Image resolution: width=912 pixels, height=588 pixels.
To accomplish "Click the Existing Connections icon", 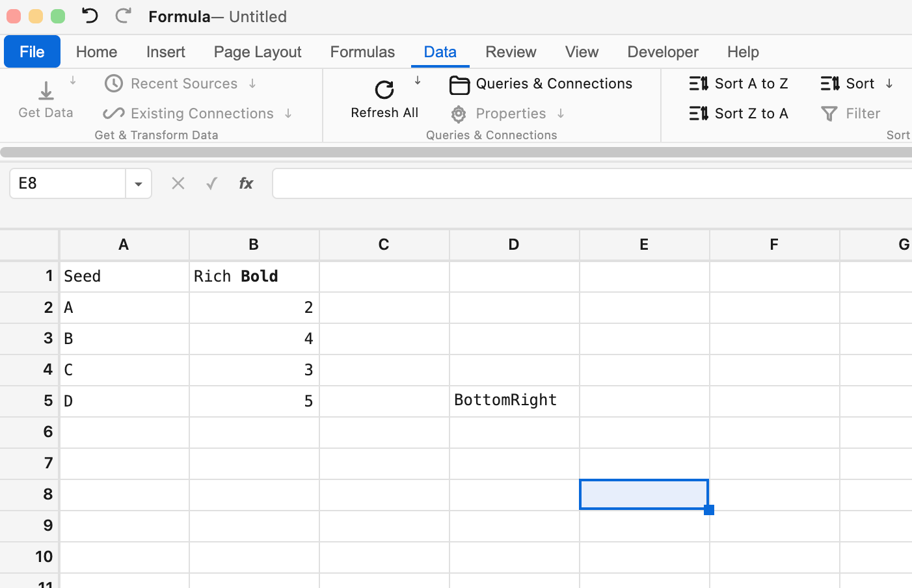I will (x=113, y=113).
